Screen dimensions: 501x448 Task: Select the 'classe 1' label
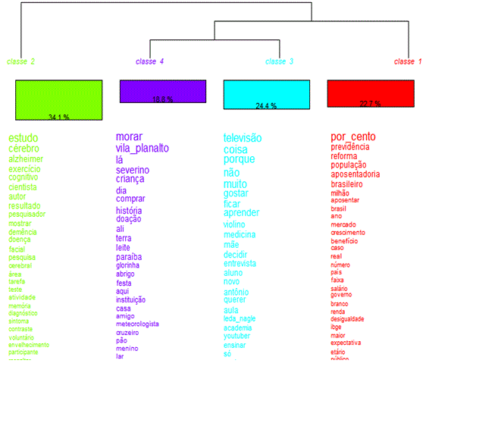[409, 61]
